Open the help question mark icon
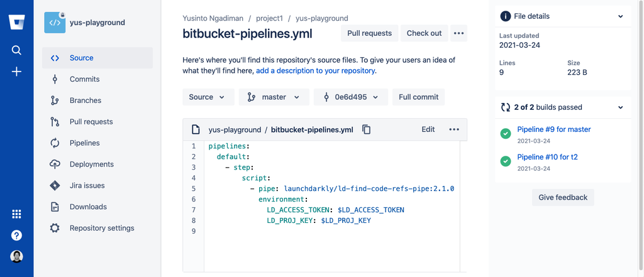The image size is (644, 277). point(16,235)
